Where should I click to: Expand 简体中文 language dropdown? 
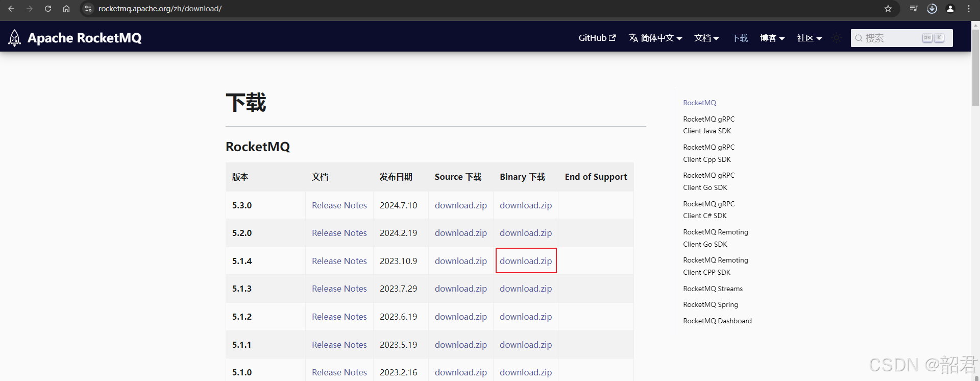(x=655, y=38)
